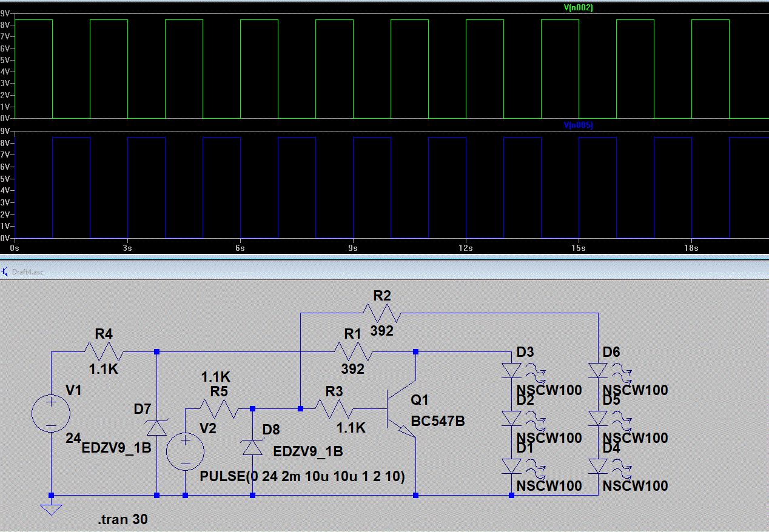769x532 pixels.
Task: Click the D3 LED symbol
Action: coord(511,370)
